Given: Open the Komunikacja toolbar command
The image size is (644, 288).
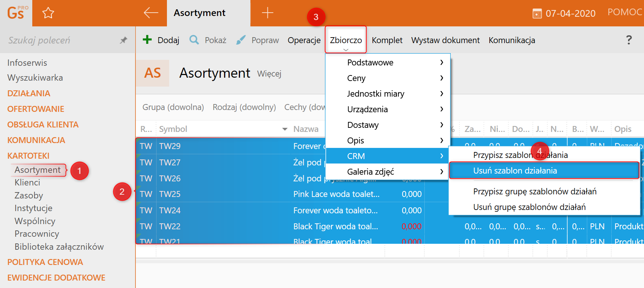Looking at the screenshot, I should pos(512,40).
